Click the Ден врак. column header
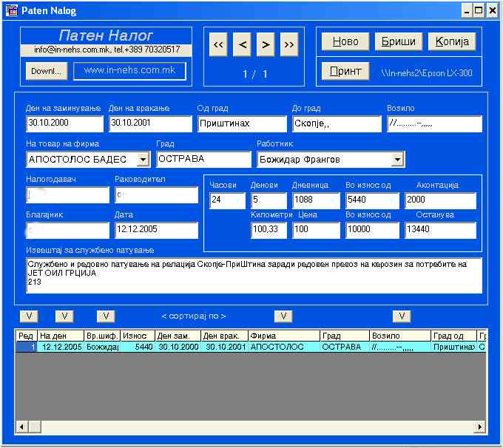 (225, 336)
